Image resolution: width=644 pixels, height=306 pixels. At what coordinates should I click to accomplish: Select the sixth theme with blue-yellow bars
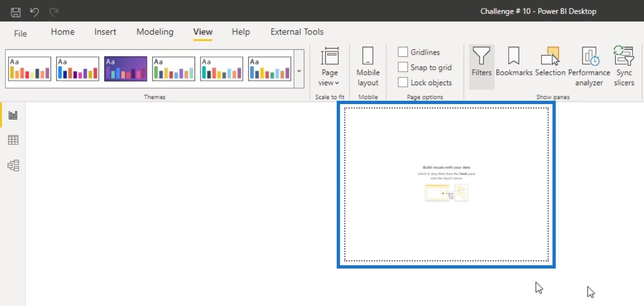point(270,69)
